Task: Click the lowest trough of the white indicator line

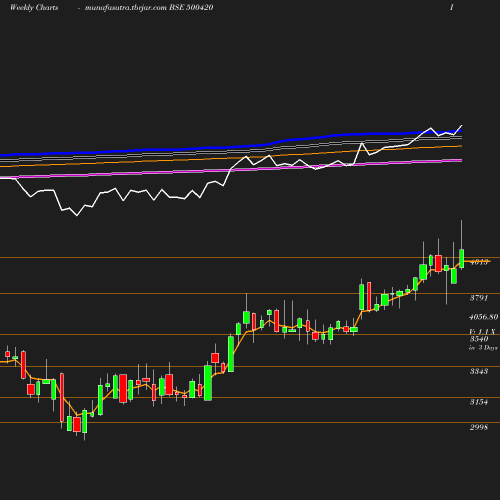Action: tap(77, 216)
